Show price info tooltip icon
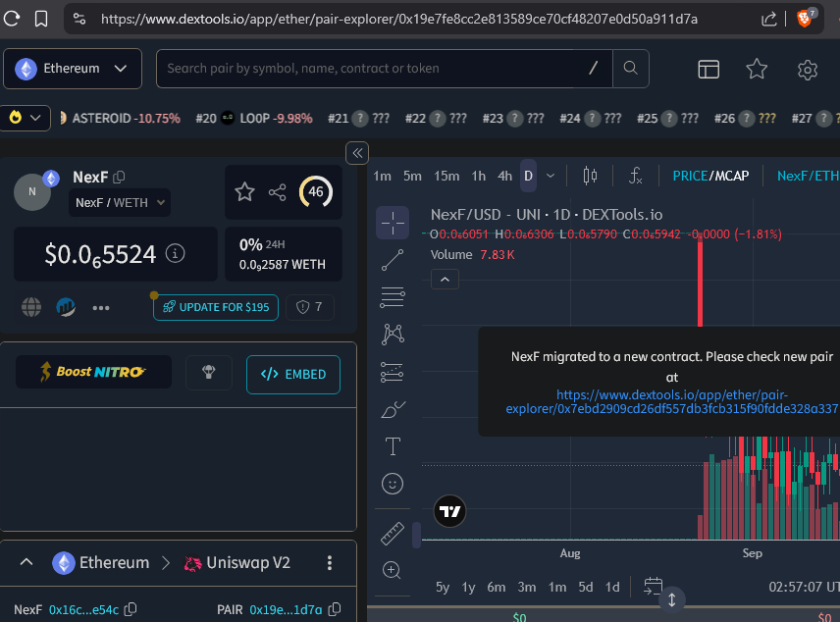Viewport: 840px width, 622px height. click(175, 253)
